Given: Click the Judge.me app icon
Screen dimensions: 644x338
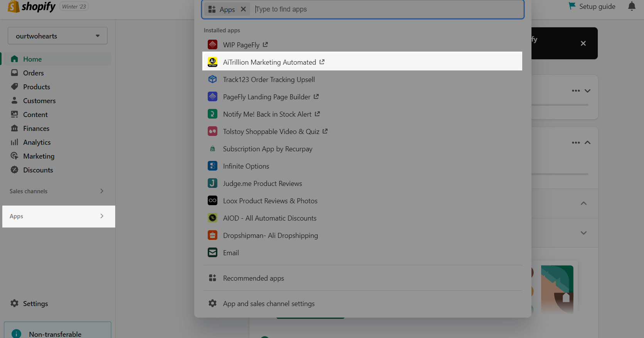Looking at the screenshot, I should (212, 183).
